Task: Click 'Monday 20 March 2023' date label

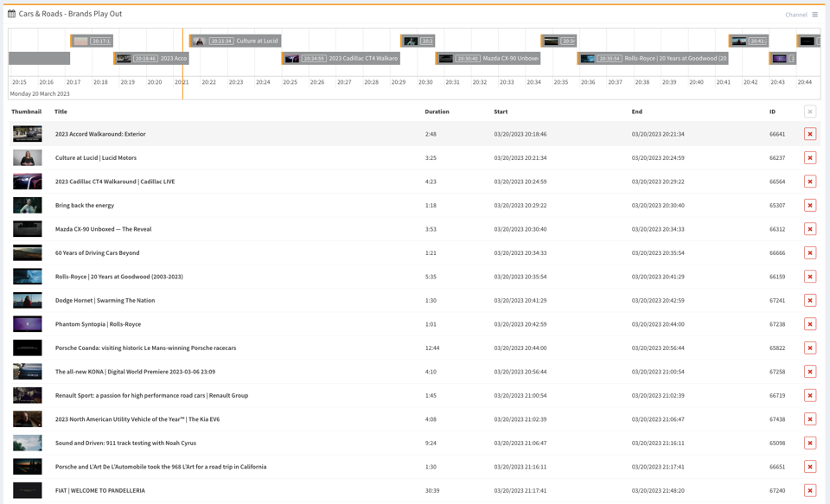Action: tap(40, 93)
